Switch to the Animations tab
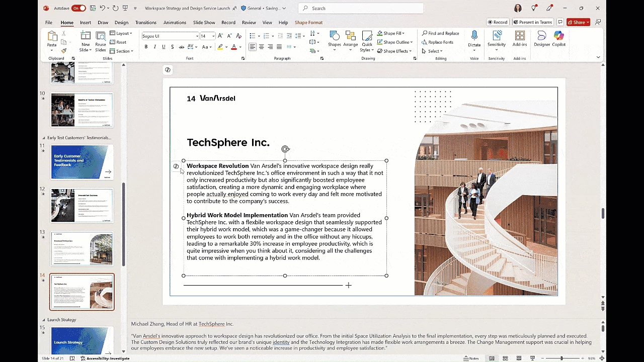The height and width of the screenshot is (362, 644). point(175,23)
